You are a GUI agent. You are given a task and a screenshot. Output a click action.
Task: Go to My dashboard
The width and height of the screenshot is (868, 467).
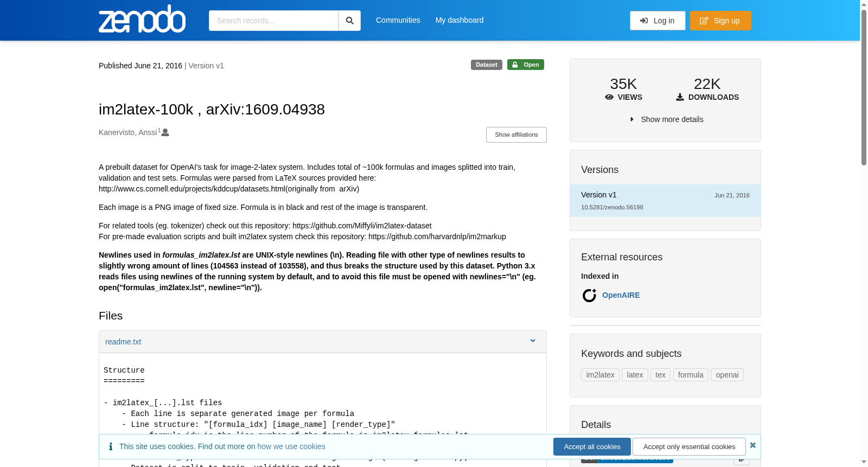(x=459, y=20)
